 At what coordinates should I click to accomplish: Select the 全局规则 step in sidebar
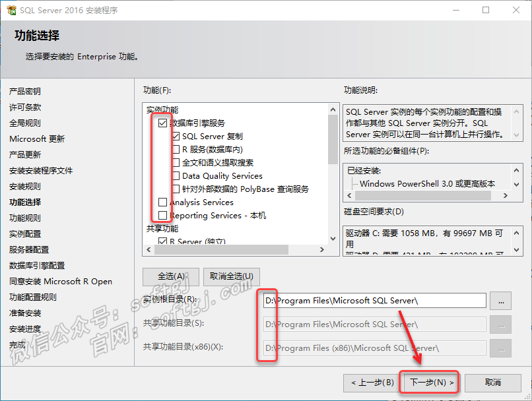pos(25,123)
